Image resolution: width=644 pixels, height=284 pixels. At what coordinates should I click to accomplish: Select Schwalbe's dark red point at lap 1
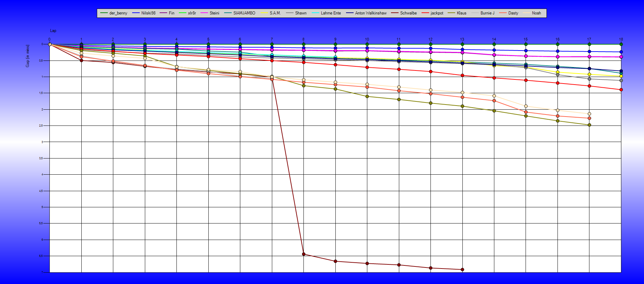[x=81, y=61]
